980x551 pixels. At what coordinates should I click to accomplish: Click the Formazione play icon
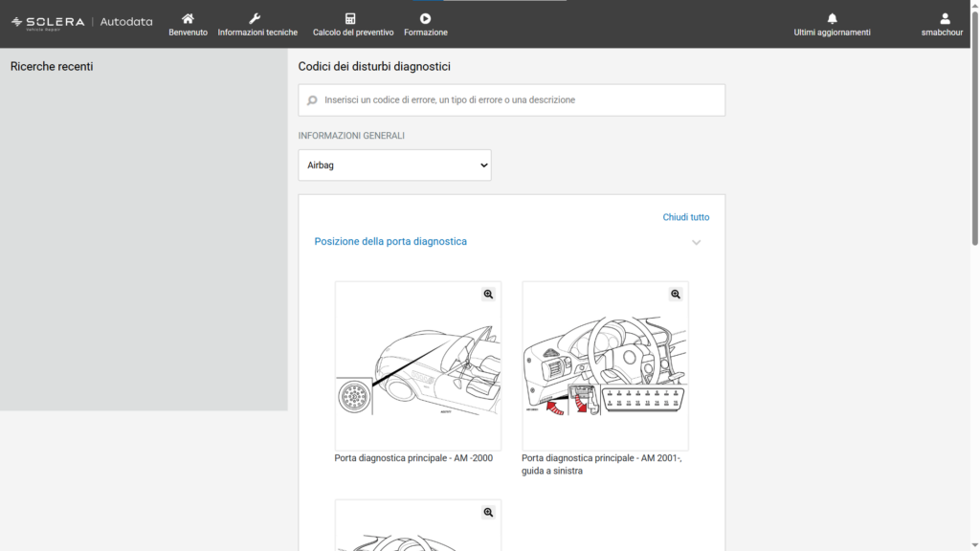tap(425, 19)
